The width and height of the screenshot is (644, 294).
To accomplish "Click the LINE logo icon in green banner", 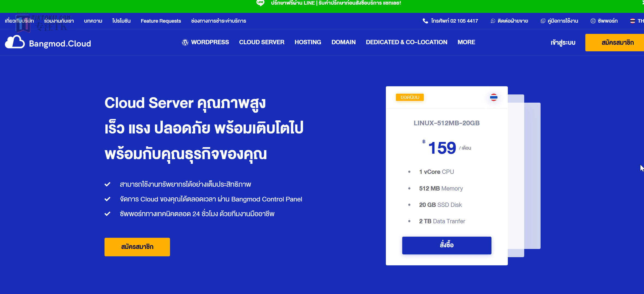I will [x=260, y=3].
